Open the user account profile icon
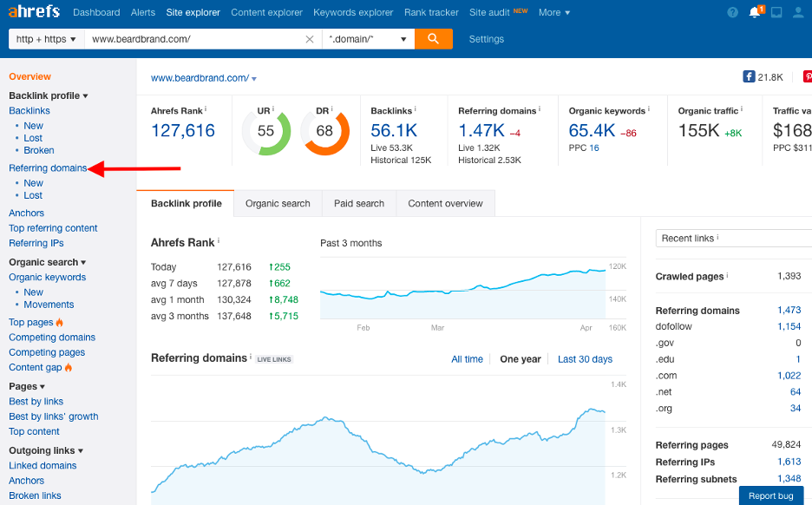This screenshot has height=505, width=812. pos(798,12)
